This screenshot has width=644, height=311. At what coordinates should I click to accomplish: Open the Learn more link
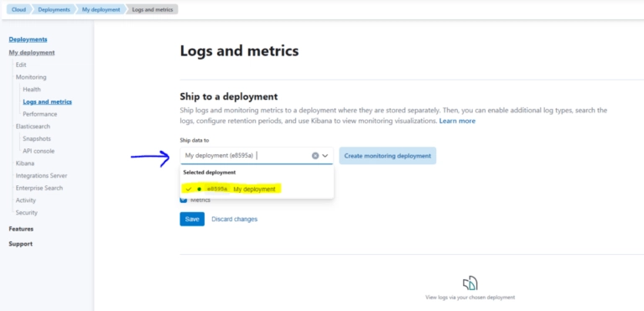point(457,121)
